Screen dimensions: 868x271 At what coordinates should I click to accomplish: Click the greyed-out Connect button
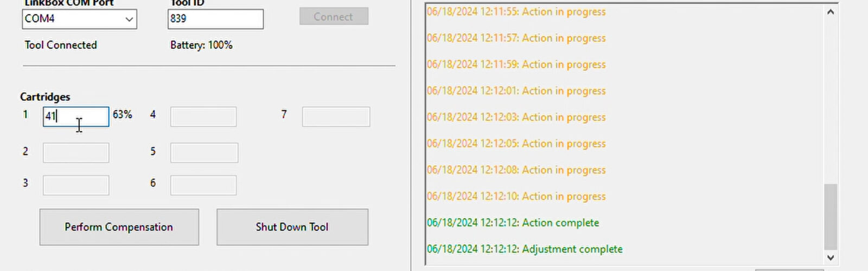334,17
